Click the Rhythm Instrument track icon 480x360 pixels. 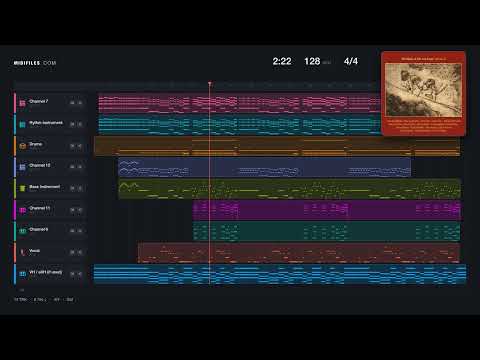click(x=22, y=124)
